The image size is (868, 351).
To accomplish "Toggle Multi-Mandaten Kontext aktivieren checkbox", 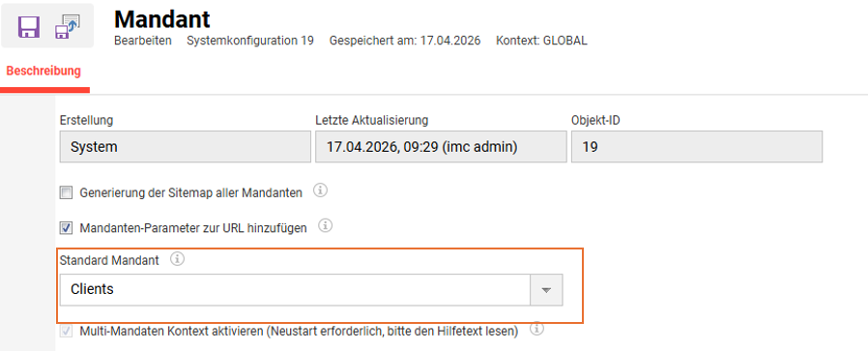I will pos(66,332).
